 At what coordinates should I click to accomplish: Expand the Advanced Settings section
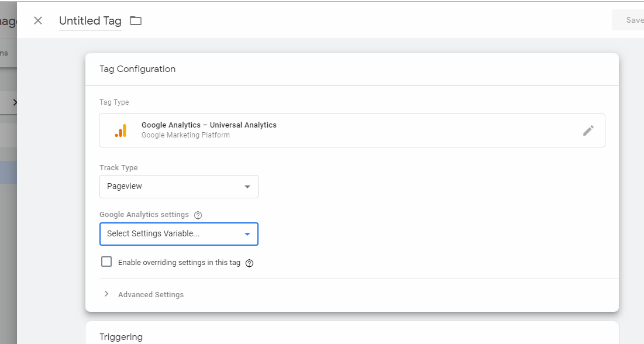143,294
